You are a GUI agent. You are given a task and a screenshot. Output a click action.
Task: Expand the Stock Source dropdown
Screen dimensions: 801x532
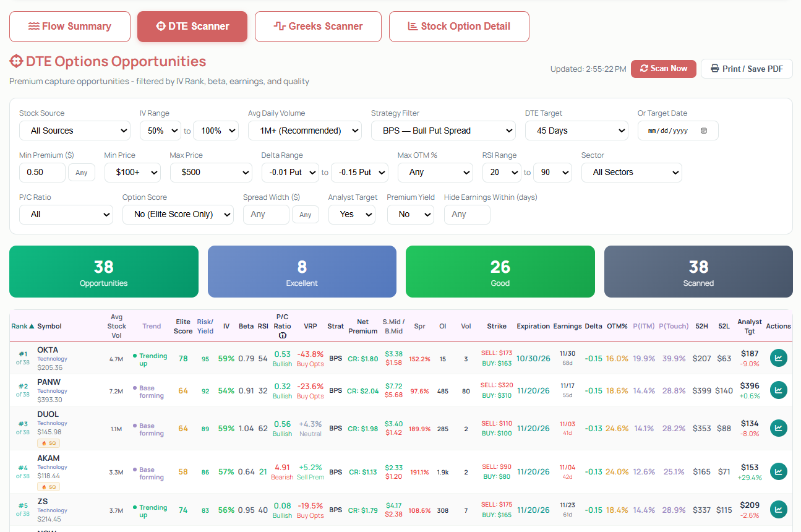(x=75, y=131)
